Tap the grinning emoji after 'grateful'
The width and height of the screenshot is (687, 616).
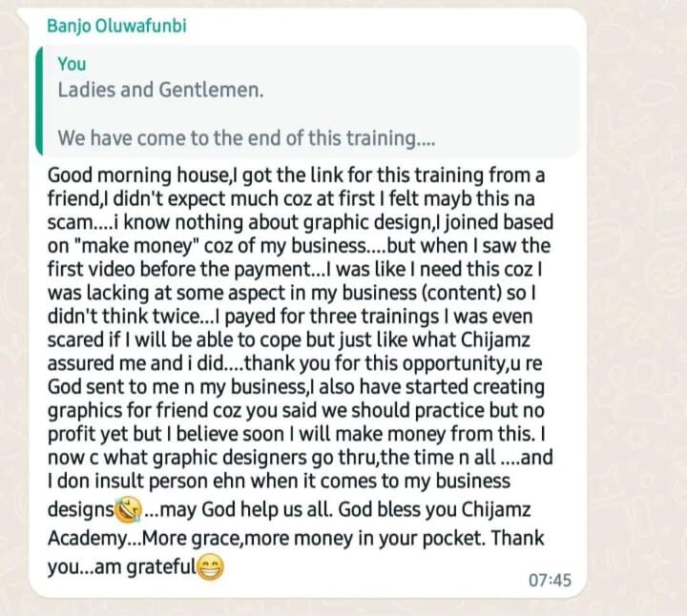coord(211,567)
